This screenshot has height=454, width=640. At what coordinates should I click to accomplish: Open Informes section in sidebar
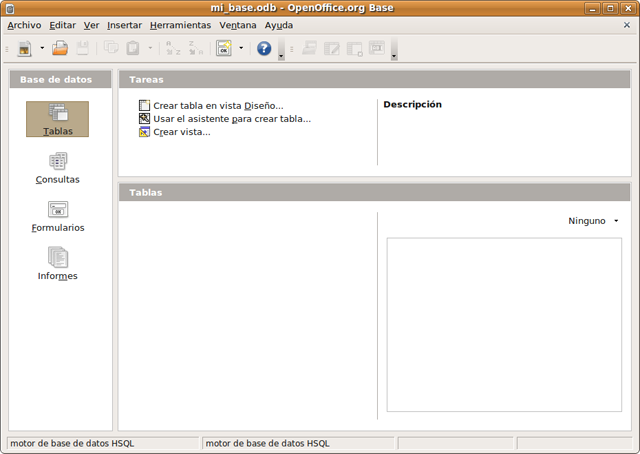pos(57,263)
